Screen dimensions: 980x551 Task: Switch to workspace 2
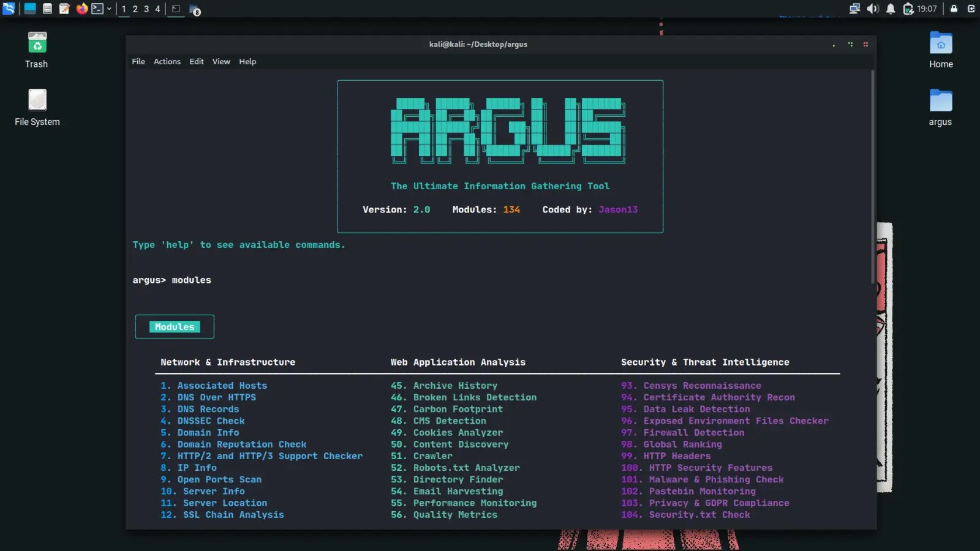click(x=134, y=9)
